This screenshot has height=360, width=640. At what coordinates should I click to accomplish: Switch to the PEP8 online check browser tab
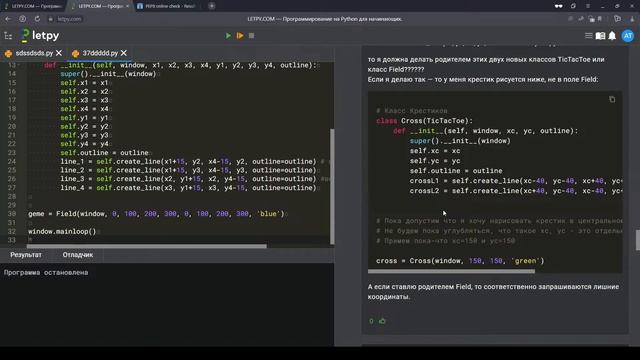click(167, 6)
